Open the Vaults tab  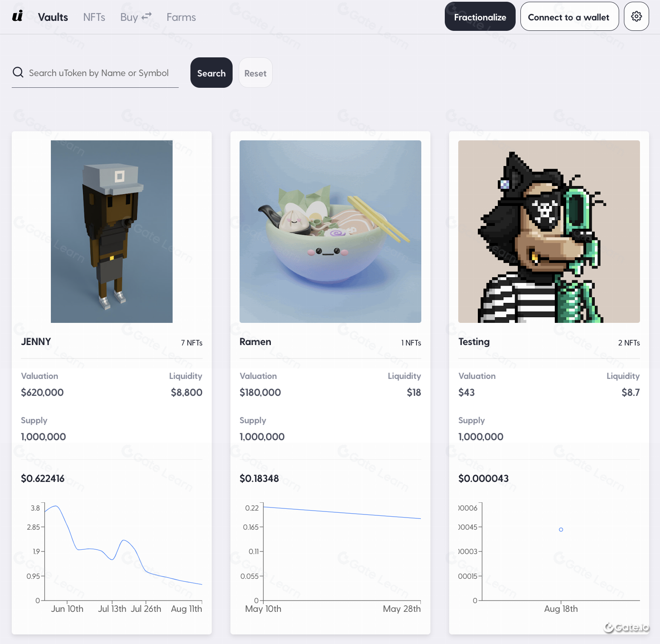click(x=53, y=17)
